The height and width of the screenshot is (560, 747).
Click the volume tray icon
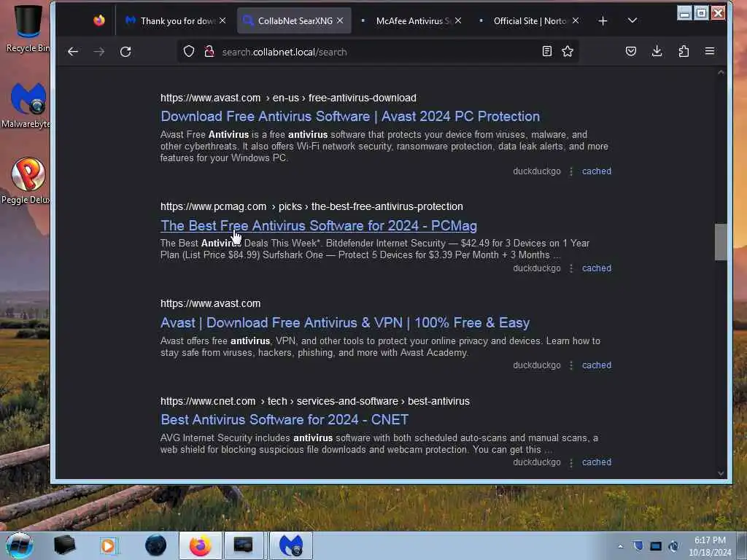[673, 546]
